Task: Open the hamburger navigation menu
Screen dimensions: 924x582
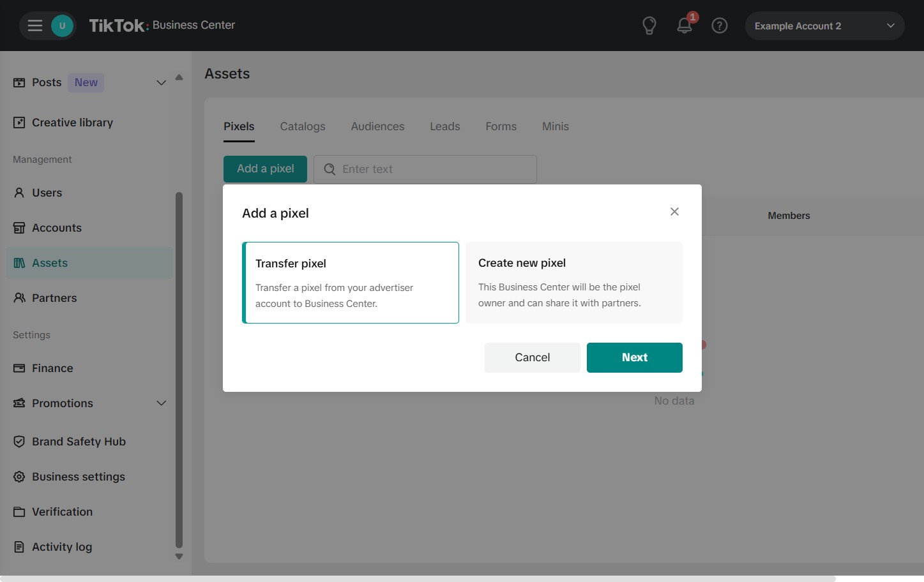Action: point(34,26)
